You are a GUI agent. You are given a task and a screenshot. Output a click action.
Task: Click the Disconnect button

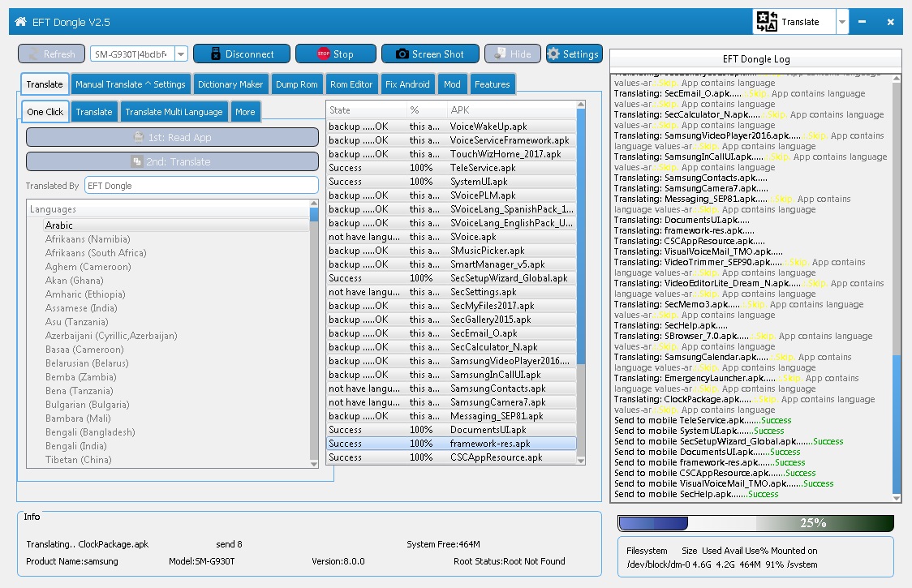[x=241, y=54]
